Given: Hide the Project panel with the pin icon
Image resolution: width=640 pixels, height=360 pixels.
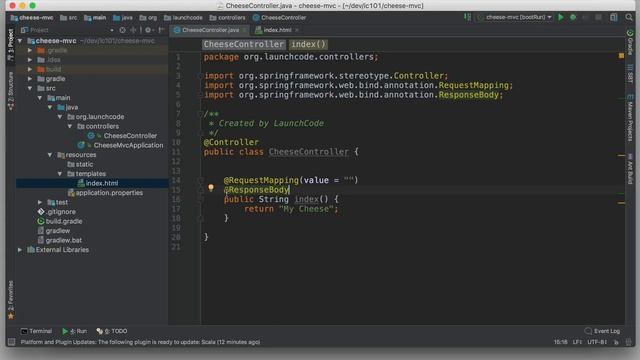Looking at the screenshot, I should pos(161,30).
